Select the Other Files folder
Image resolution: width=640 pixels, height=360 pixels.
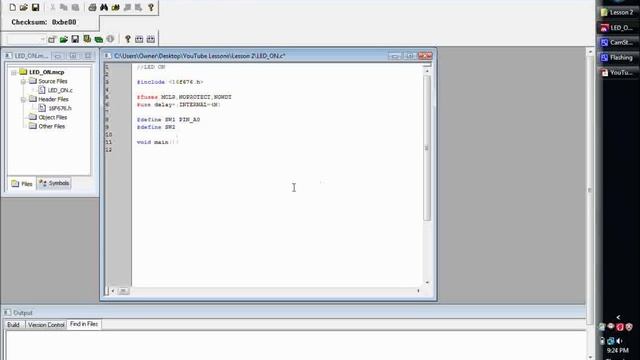coord(51,126)
